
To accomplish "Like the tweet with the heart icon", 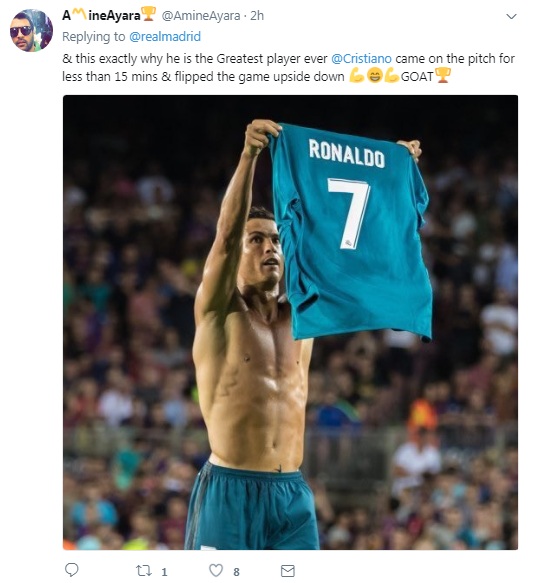I will click(x=216, y=570).
